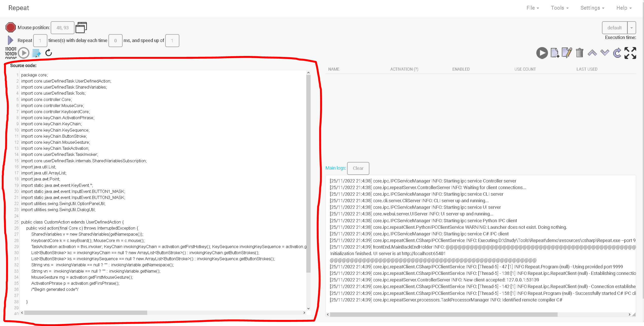Open the File menu
Image resolution: width=644 pixels, height=326 pixels.
(x=533, y=8)
